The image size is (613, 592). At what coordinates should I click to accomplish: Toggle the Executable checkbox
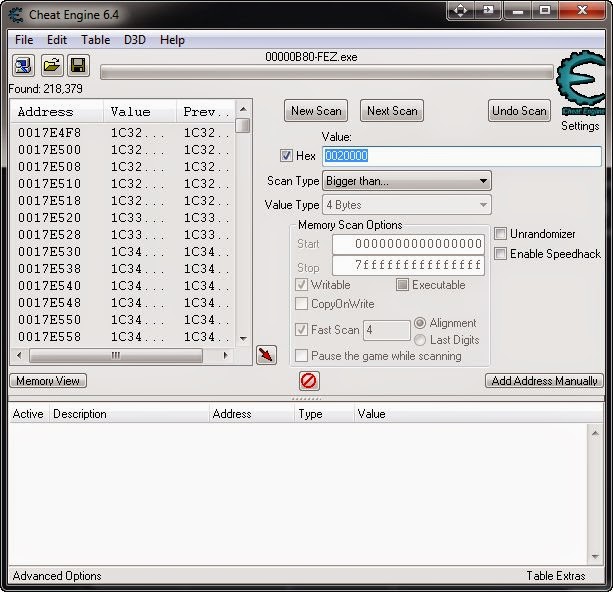402,284
